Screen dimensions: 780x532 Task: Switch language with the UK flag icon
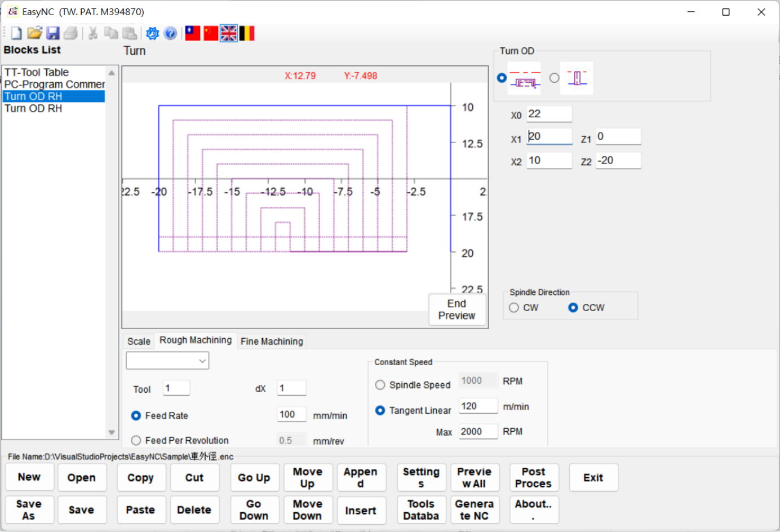click(x=229, y=33)
